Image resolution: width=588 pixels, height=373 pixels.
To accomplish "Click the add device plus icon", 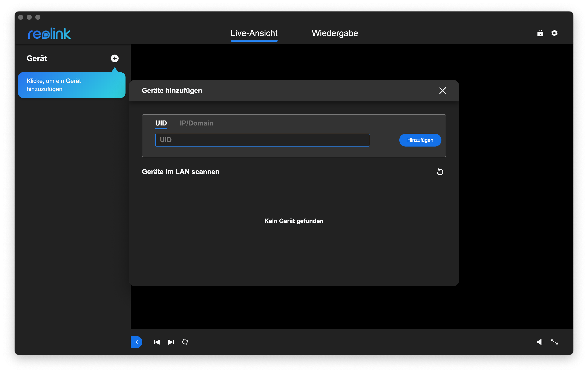I will [x=115, y=58].
